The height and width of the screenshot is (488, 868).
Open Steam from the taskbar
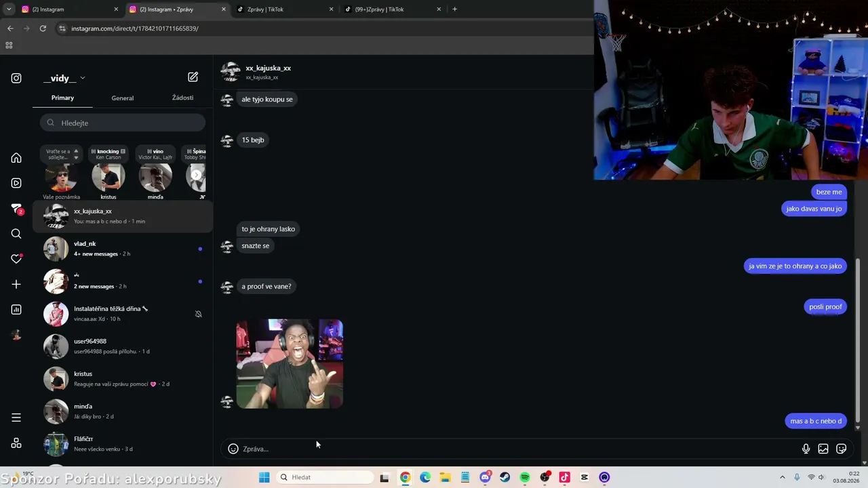505,477
